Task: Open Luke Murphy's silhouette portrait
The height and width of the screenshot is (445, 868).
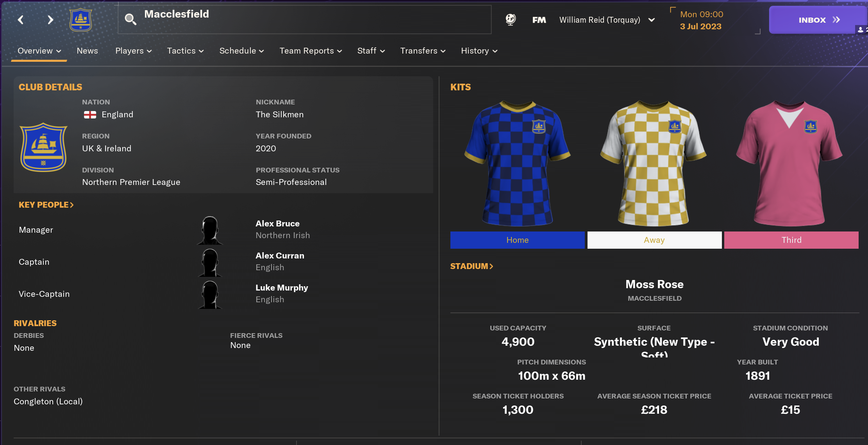Action: point(210,294)
